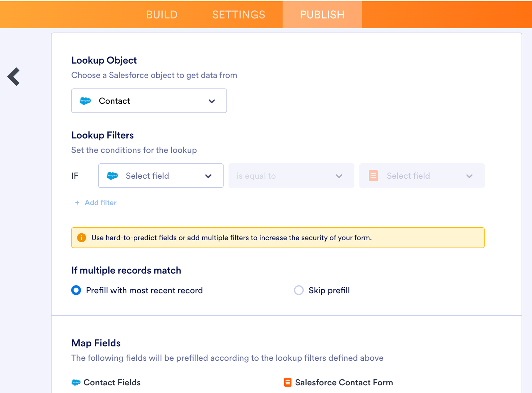Viewport: 532px width, 393px height.
Task: Open the Contact lookup object dropdown
Action: [149, 101]
